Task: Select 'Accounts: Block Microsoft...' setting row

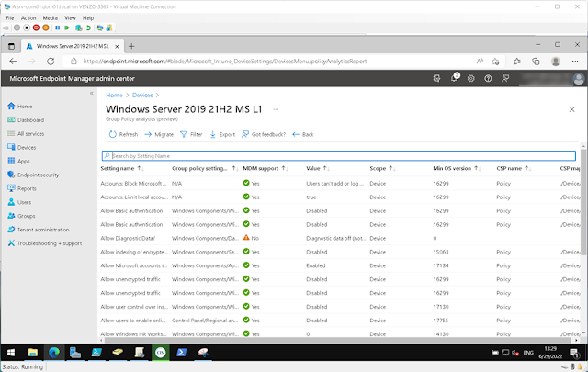Action: [133, 184]
